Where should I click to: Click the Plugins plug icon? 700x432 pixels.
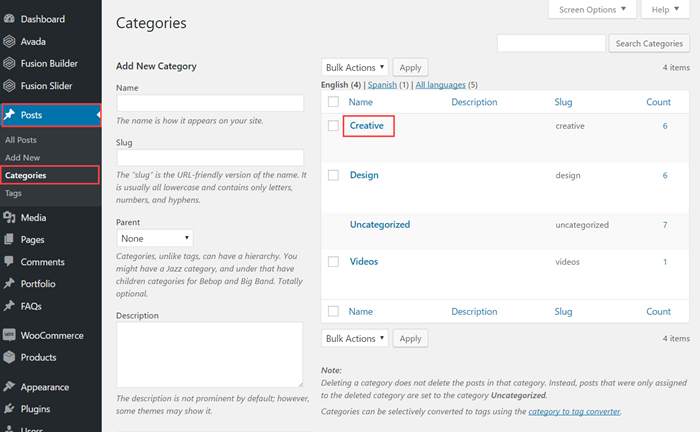[x=9, y=408]
